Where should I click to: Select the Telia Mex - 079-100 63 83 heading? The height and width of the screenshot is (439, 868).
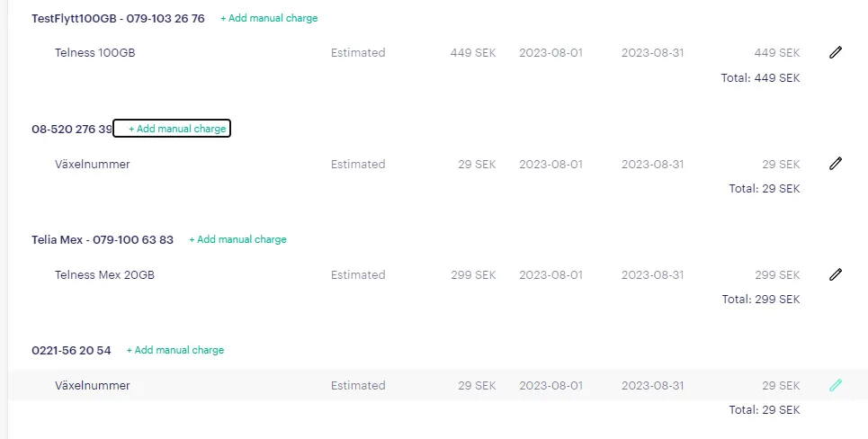tap(103, 239)
